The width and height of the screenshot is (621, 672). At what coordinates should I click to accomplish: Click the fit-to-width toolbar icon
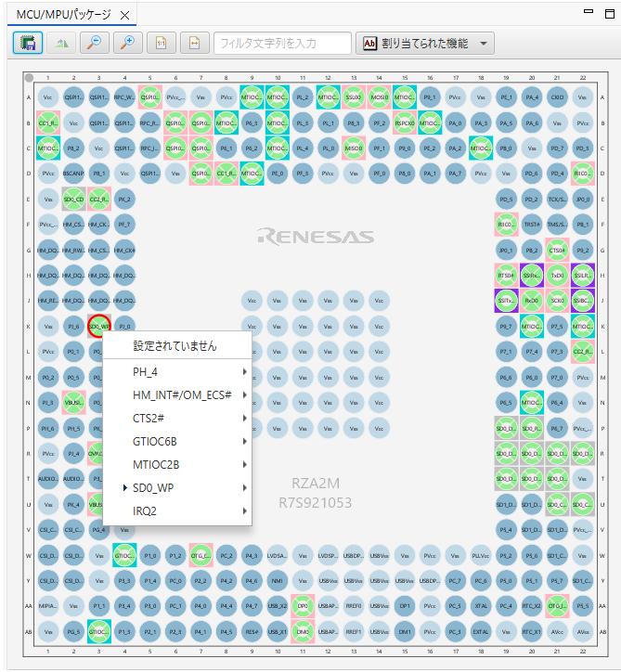click(193, 43)
